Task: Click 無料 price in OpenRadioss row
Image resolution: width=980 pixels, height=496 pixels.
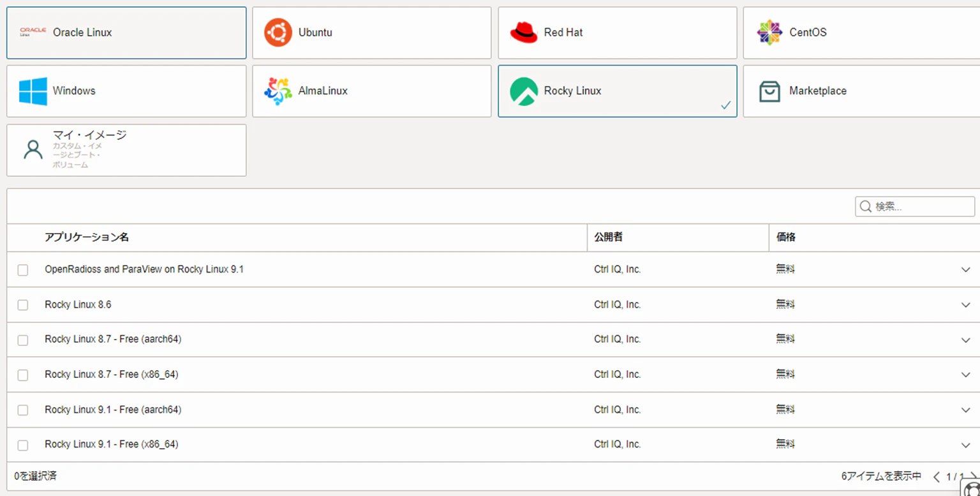Action: [x=785, y=269]
